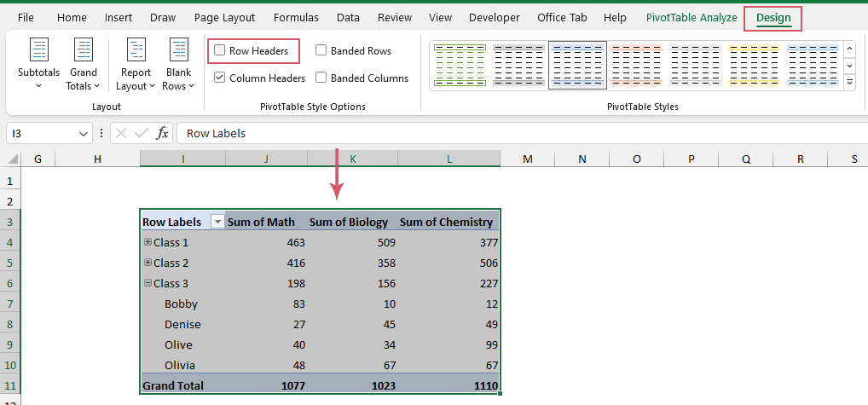868x405 pixels.
Task: Expand the PivotTable Styles gallery
Action: pyautogui.click(x=849, y=83)
